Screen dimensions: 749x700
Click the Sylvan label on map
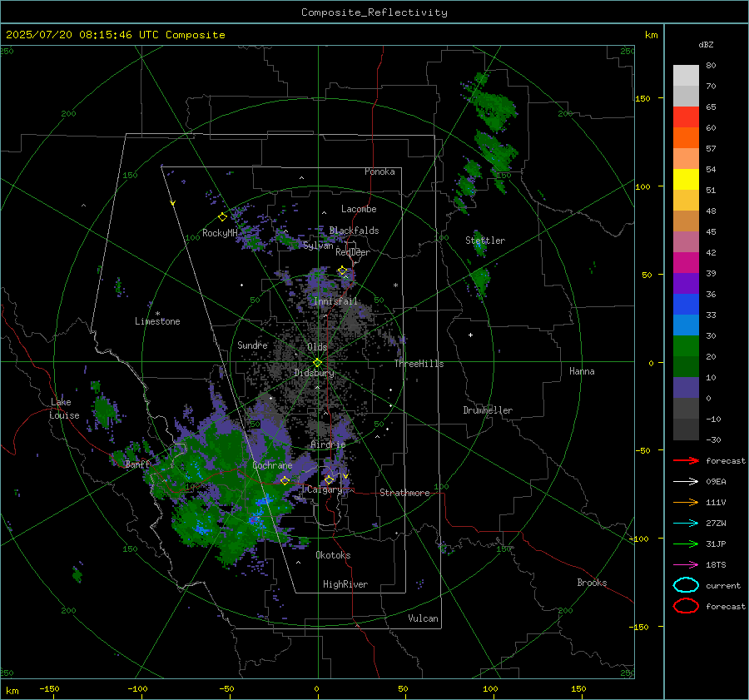(x=318, y=246)
